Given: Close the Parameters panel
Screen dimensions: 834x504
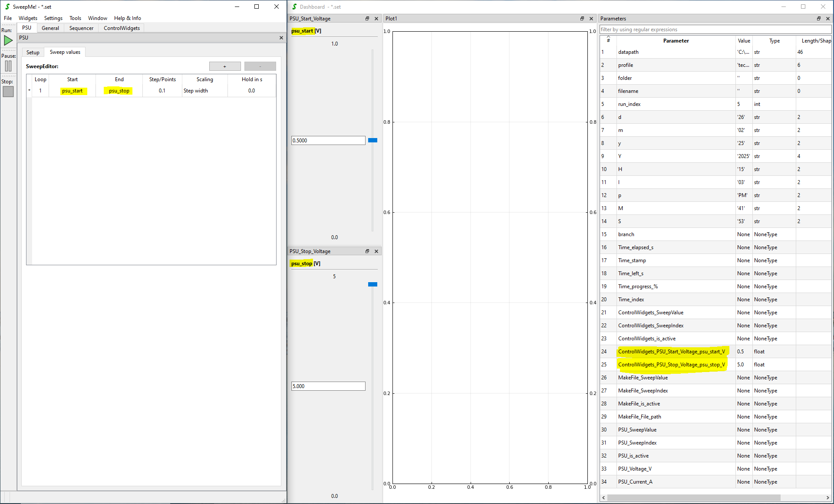Looking at the screenshot, I should [828, 19].
